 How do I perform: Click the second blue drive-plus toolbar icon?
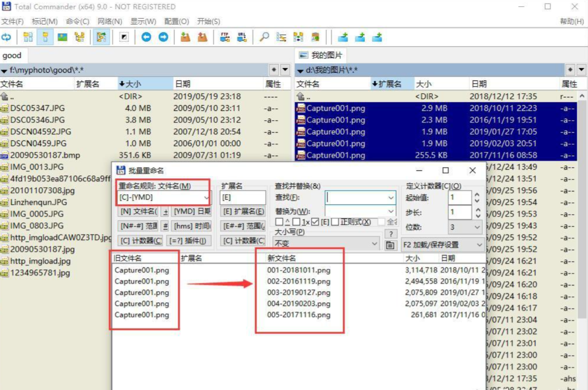pyautogui.click(x=360, y=37)
